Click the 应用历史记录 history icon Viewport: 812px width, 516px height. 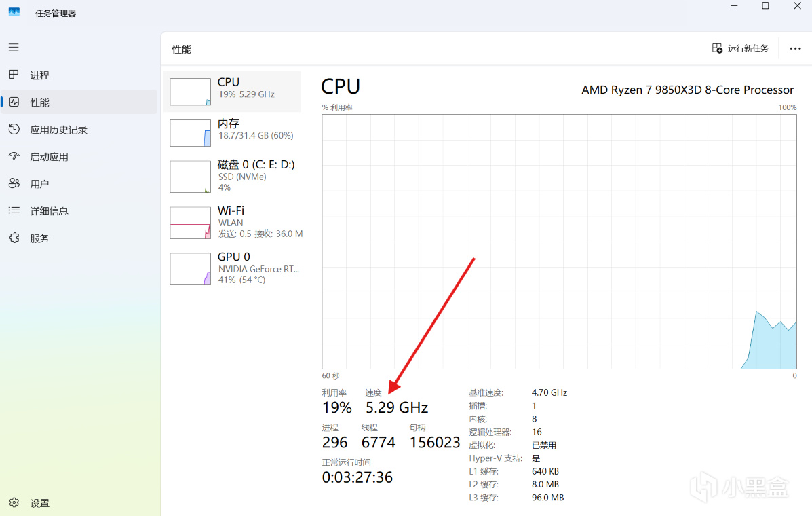pyautogui.click(x=14, y=129)
